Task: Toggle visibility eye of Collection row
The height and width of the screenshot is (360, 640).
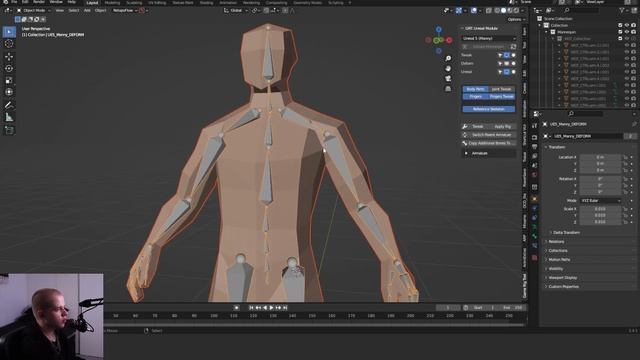Action: pyautogui.click(x=627, y=25)
